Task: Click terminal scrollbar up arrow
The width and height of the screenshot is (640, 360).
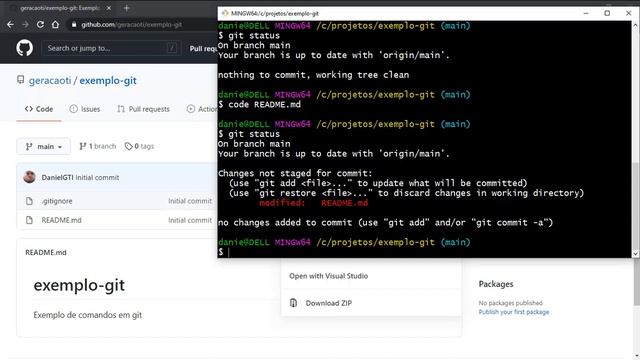Action: click(636, 25)
